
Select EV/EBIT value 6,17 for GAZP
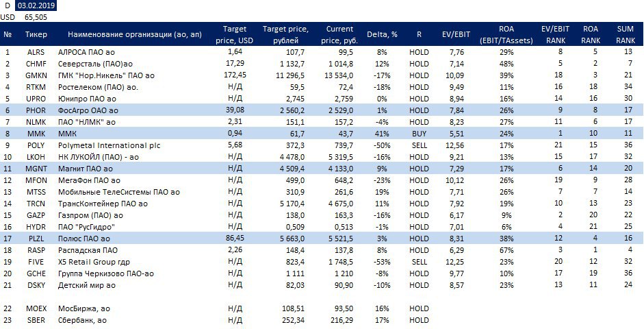coord(456,215)
